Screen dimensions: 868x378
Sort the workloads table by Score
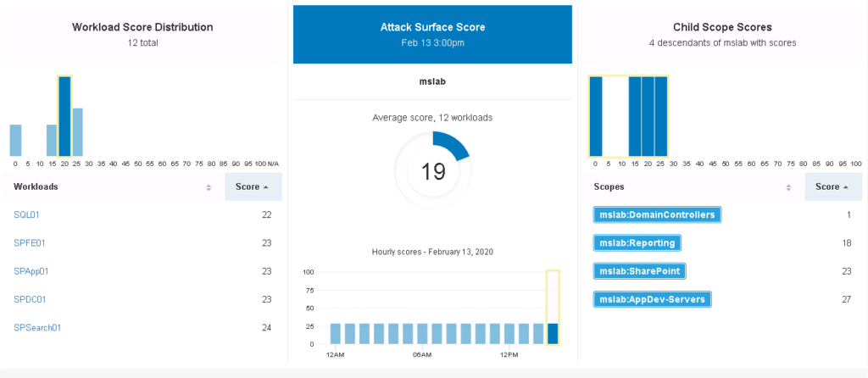253,186
